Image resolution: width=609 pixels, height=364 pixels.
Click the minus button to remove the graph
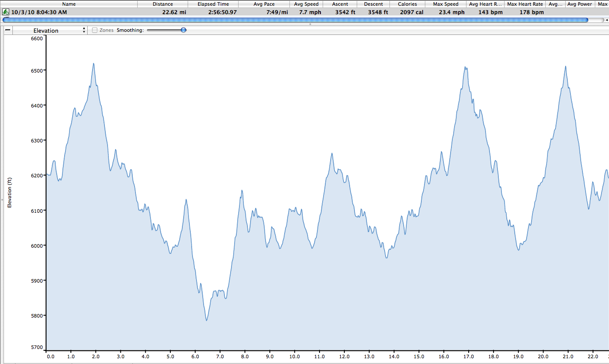click(x=8, y=30)
